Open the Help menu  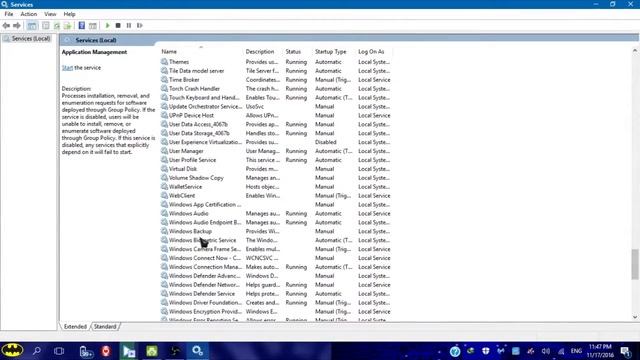coord(69,14)
